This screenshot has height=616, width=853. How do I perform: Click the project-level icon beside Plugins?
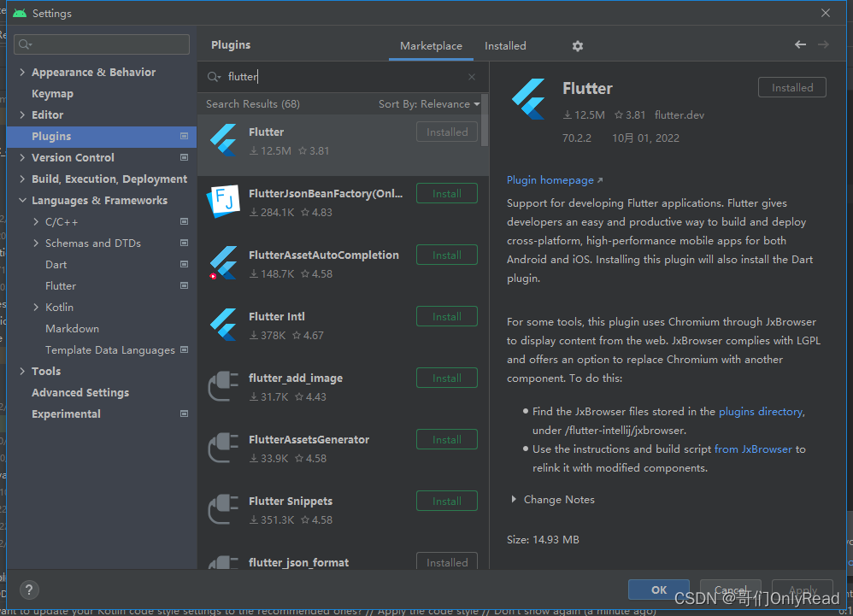pyautogui.click(x=184, y=136)
